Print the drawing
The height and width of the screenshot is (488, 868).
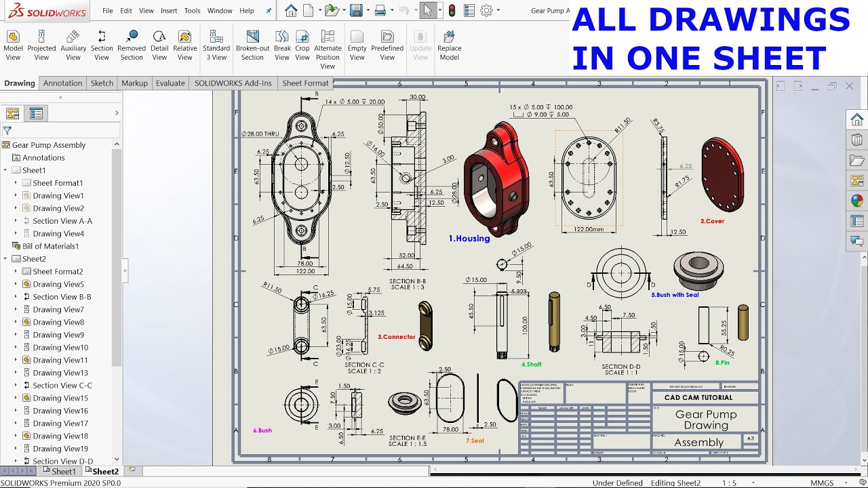(380, 10)
